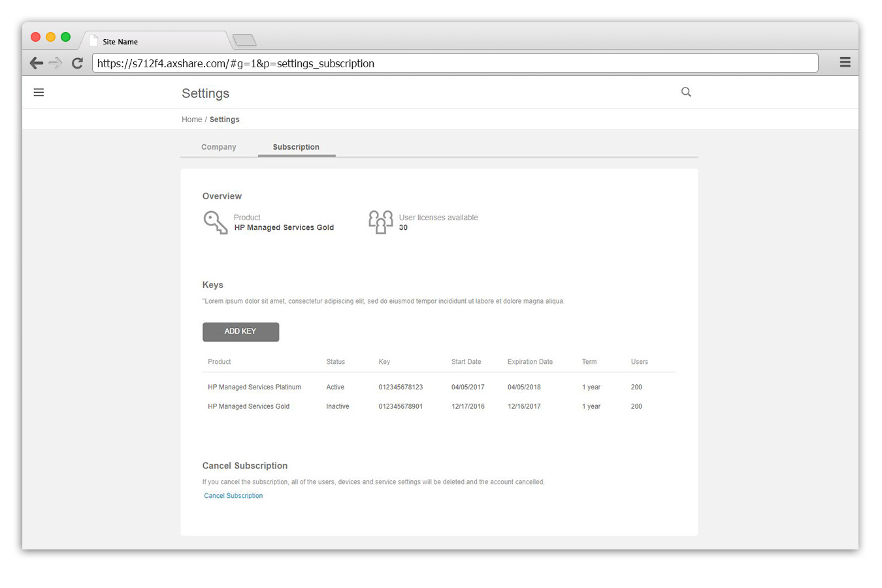Go to Home in the breadcrumb
882x588 pixels.
point(191,120)
